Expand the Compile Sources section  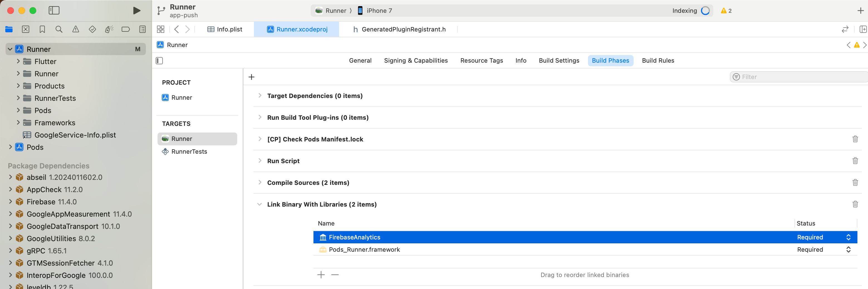(x=260, y=182)
